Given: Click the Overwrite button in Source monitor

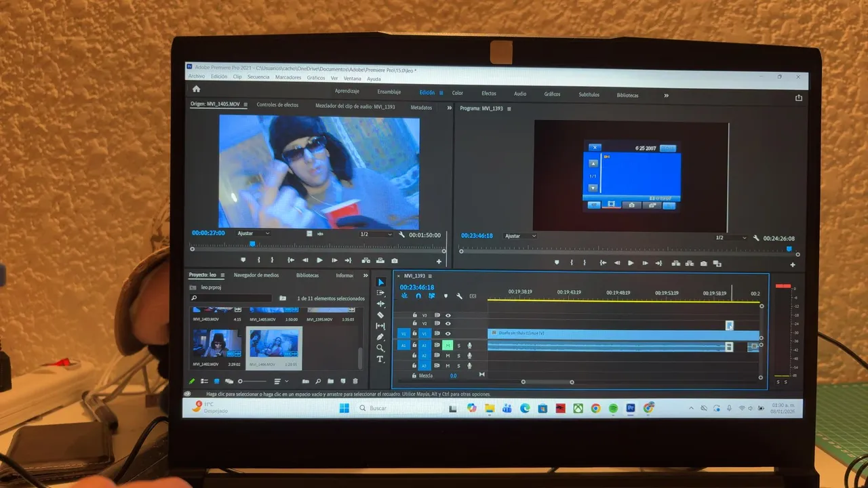Looking at the screenshot, I should 380,260.
